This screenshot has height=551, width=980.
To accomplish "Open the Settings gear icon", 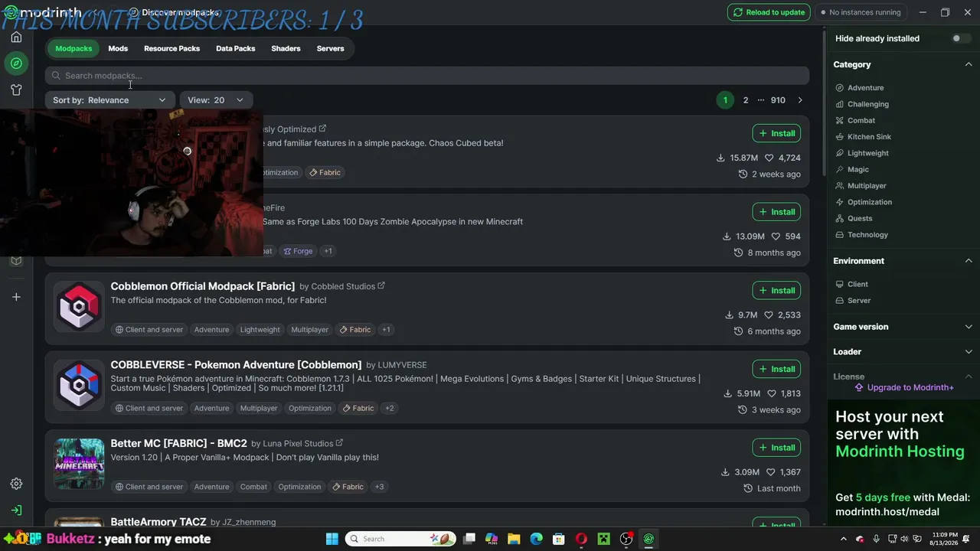I will point(16,484).
